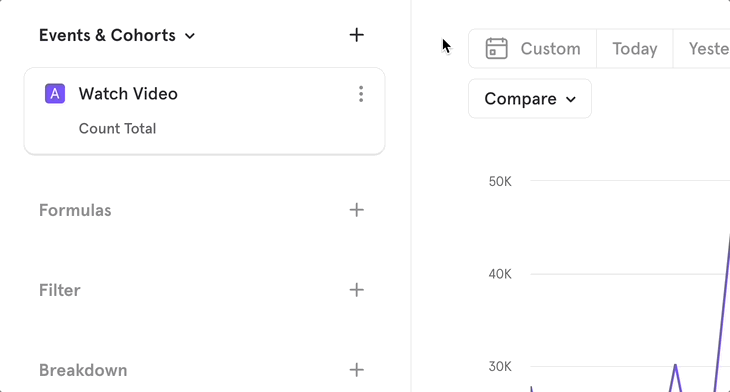Screen dimensions: 730x392
Task: Click the 50K axis gridline label
Action: click(500, 182)
